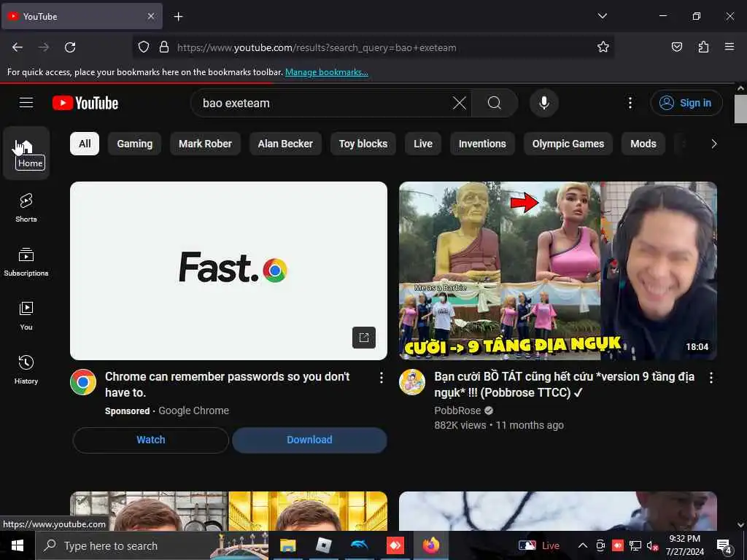Click the Download button on the ad
The height and width of the screenshot is (560, 747).
click(x=309, y=440)
